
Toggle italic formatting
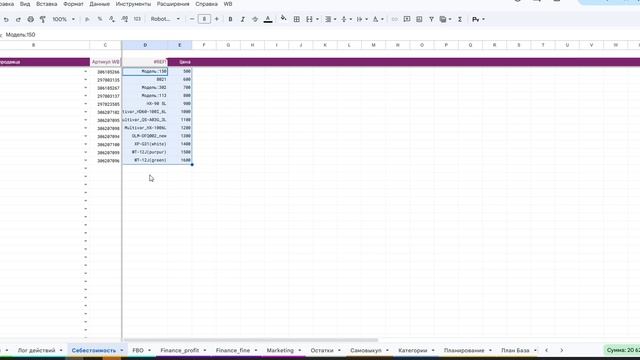pyautogui.click(x=242, y=19)
